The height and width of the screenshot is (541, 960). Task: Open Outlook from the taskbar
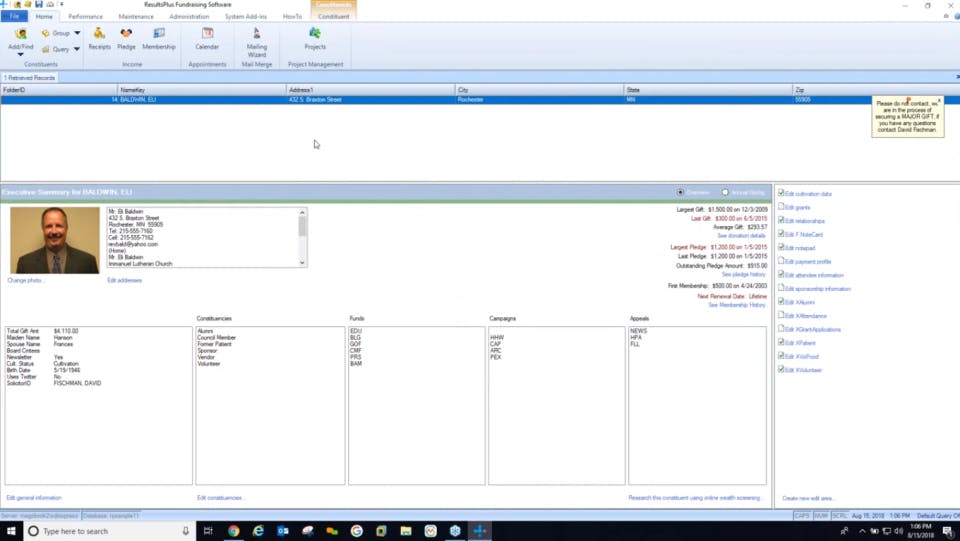(x=282, y=531)
